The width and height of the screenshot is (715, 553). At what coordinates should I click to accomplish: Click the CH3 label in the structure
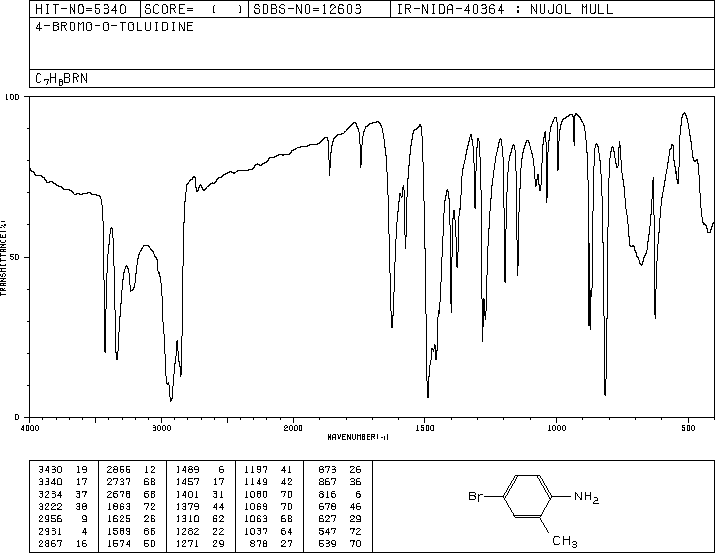(565, 541)
